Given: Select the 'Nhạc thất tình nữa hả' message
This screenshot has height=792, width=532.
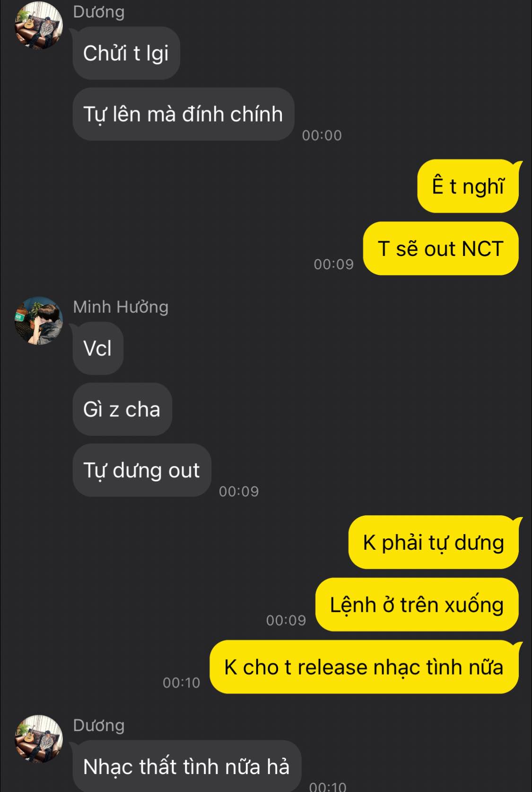Looking at the screenshot, I should pyautogui.click(x=187, y=766).
